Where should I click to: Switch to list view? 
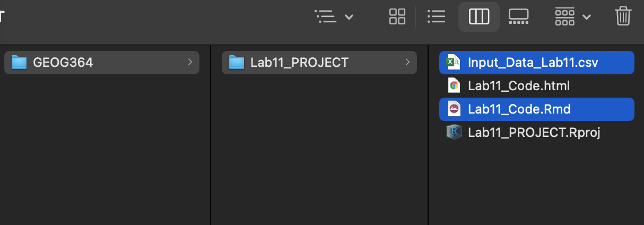coord(436,16)
